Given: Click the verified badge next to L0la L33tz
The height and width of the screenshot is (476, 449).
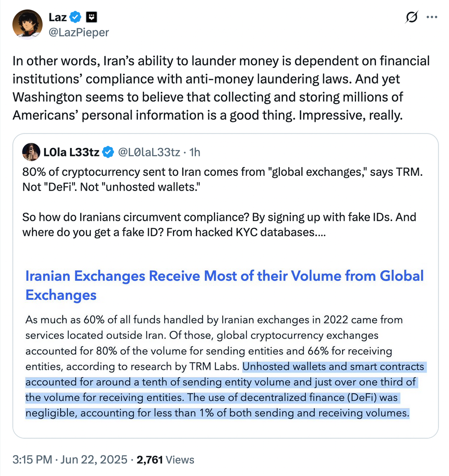Looking at the screenshot, I should click(108, 153).
